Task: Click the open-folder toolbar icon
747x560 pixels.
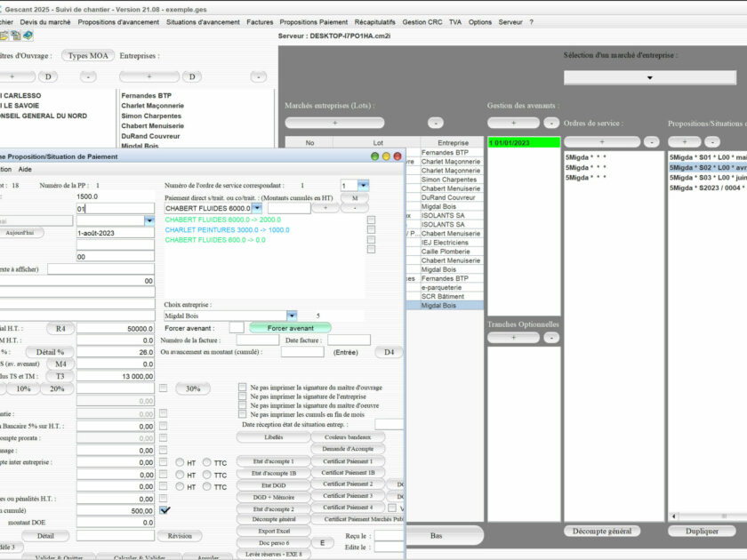Action: click(4, 36)
